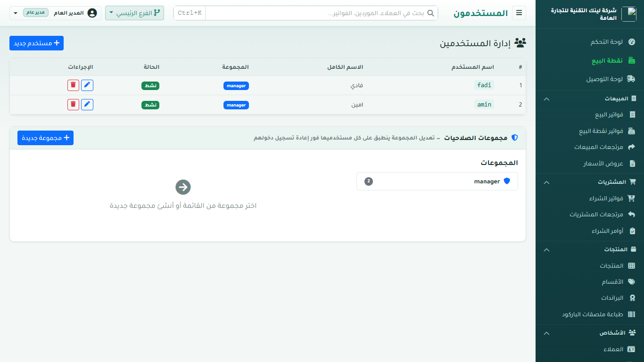Select فواتير البيع menu item
Image resolution: width=644 pixels, height=362 pixels.
pyautogui.click(x=590, y=115)
